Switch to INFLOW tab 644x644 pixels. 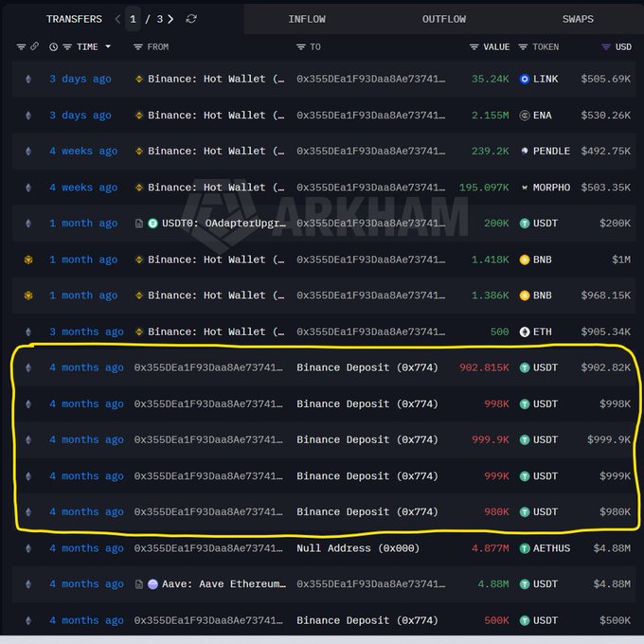(x=307, y=19)
